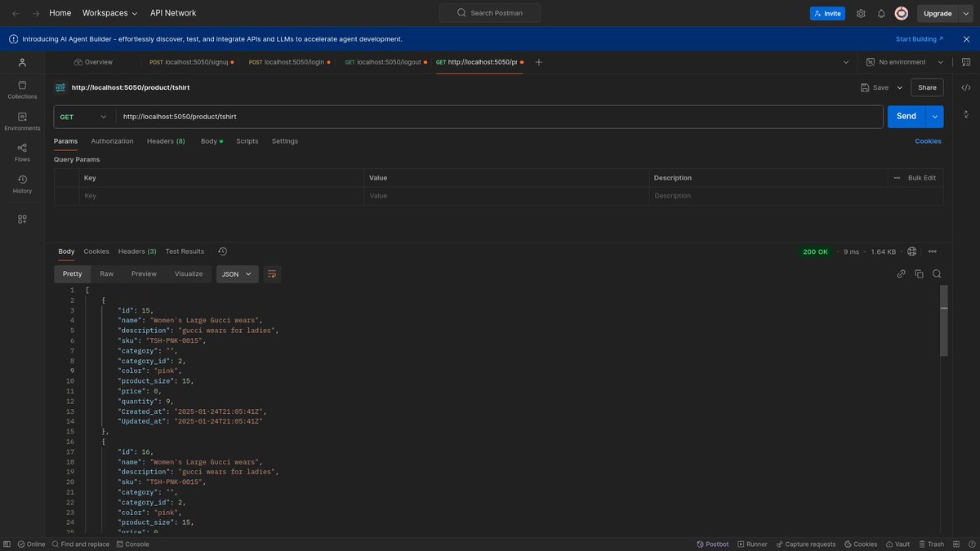Click Bulk Edit in params table
Screen dimensions: 980x551
click(x=922, y=177)
